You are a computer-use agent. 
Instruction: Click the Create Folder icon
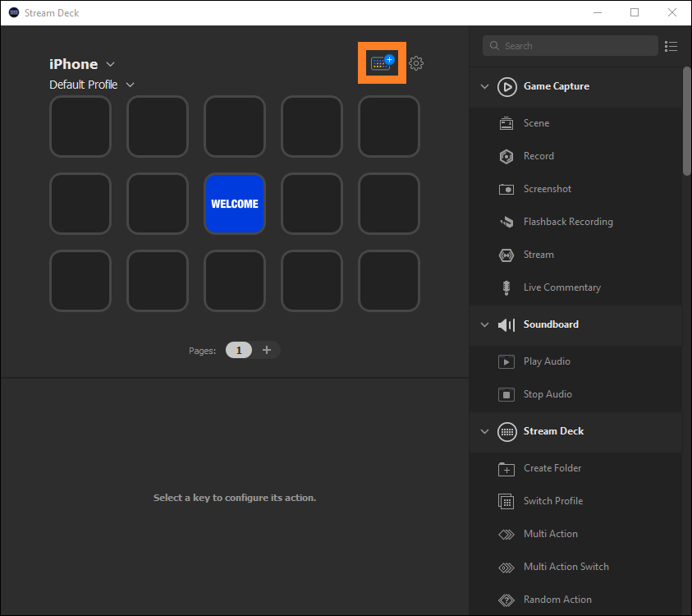(506, 468)
